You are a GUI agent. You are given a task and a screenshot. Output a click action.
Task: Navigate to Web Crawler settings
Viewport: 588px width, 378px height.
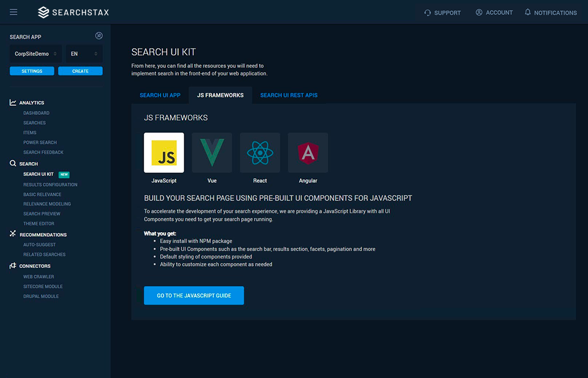38,276
